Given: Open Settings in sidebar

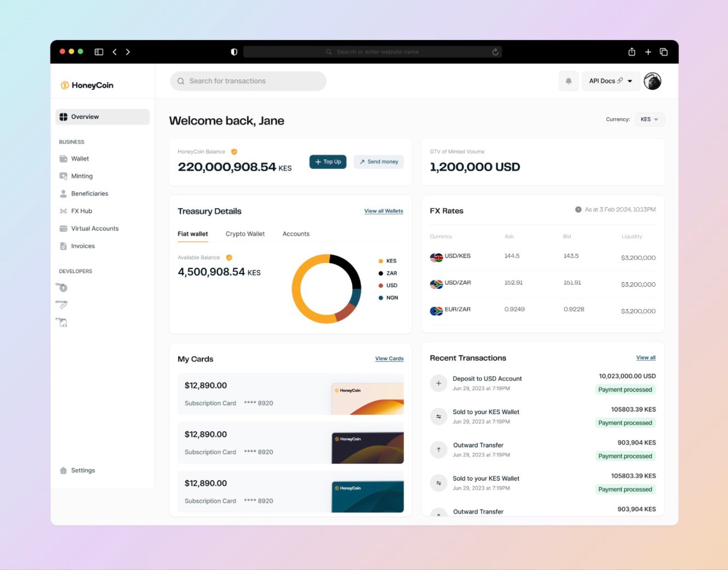Looking at the screenshot, I should [77, 470].
